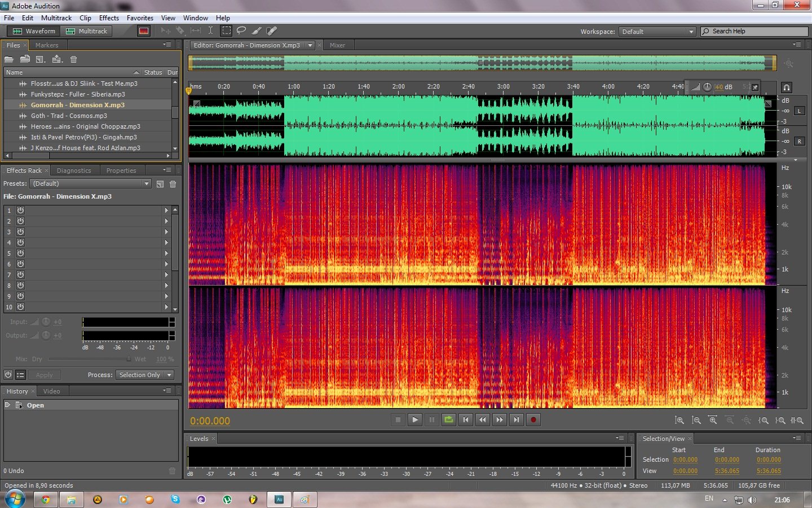812x508 pixels.
Task: Zoom to In Point icon
Action: click(764, 421)
